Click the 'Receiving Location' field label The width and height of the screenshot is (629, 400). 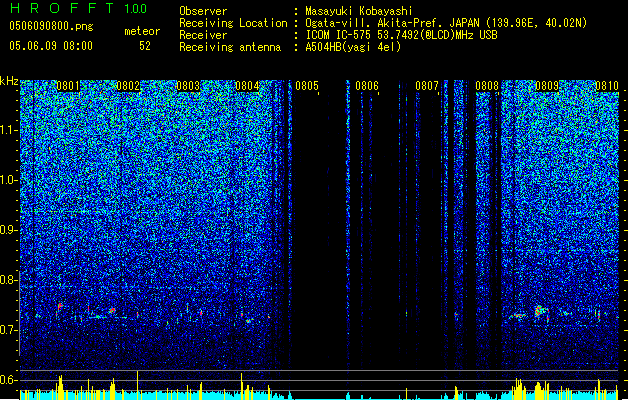[x=233, y=23]
